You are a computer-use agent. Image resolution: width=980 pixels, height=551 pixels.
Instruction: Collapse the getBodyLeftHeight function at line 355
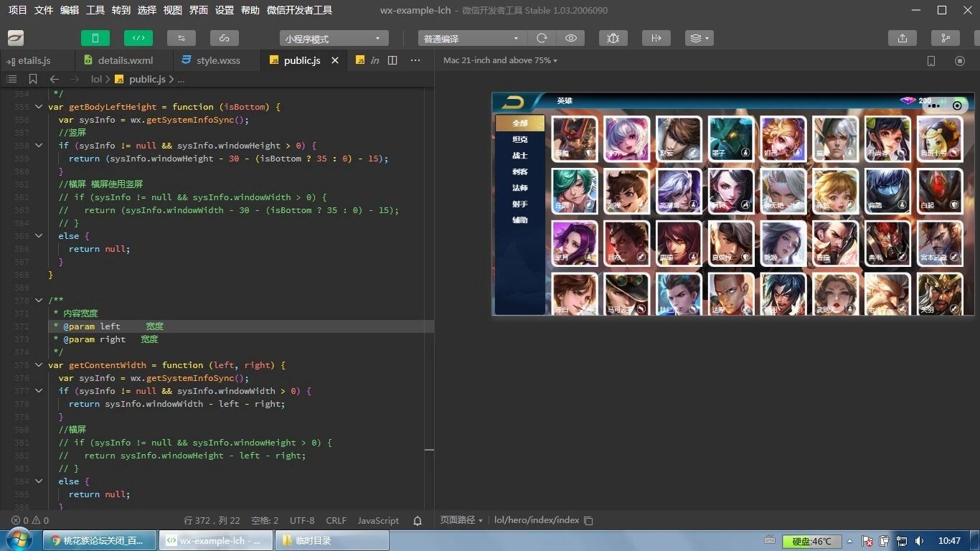39,107
